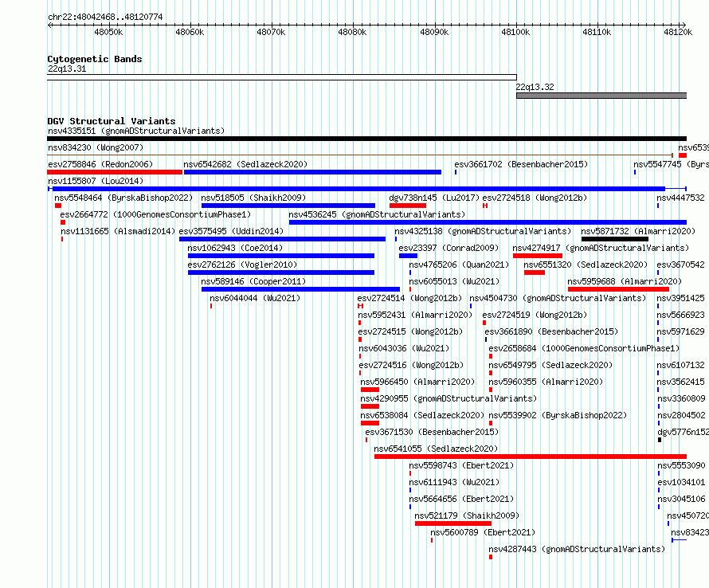Select nsv5548464 (ByrskaBishop2022) label

(123, 198)
